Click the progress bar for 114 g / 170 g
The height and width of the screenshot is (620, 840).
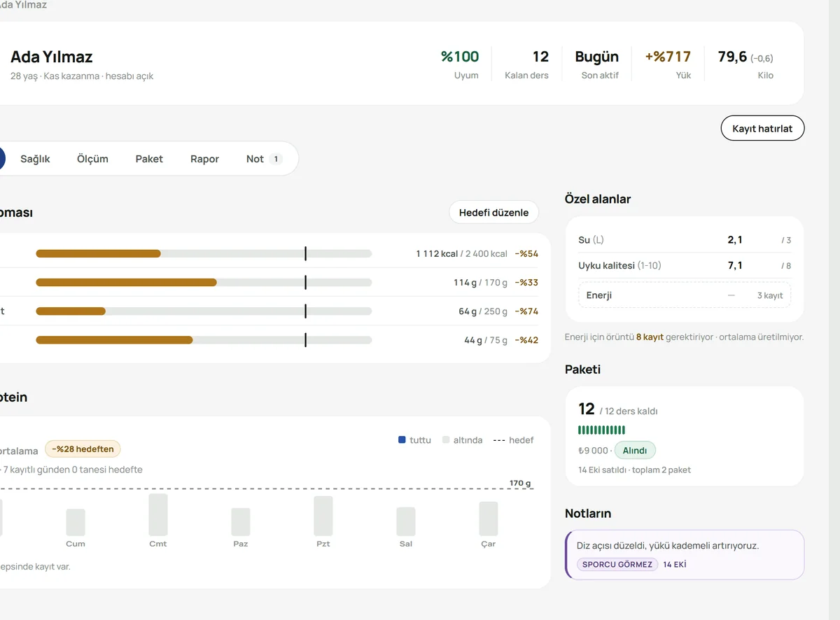pos(204,282)
